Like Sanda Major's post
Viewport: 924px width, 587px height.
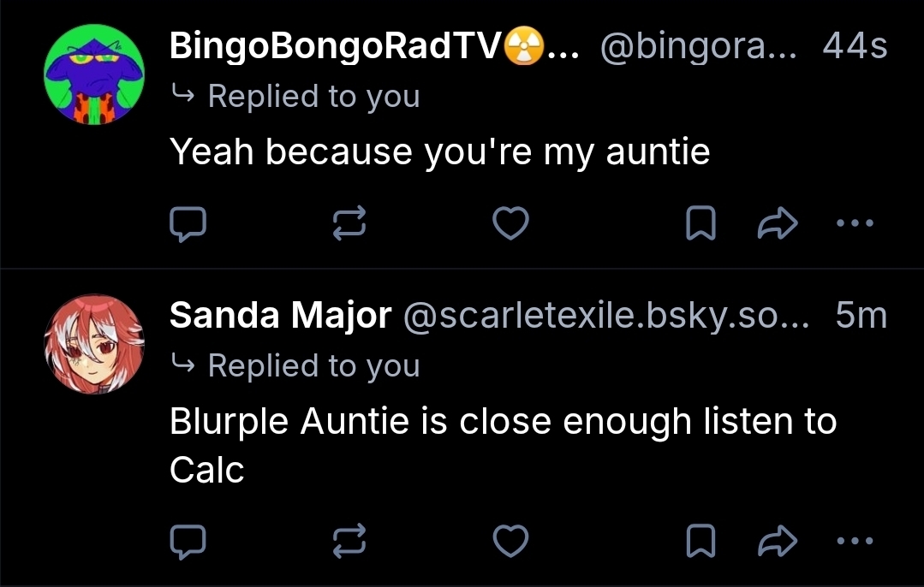[511, 541]
